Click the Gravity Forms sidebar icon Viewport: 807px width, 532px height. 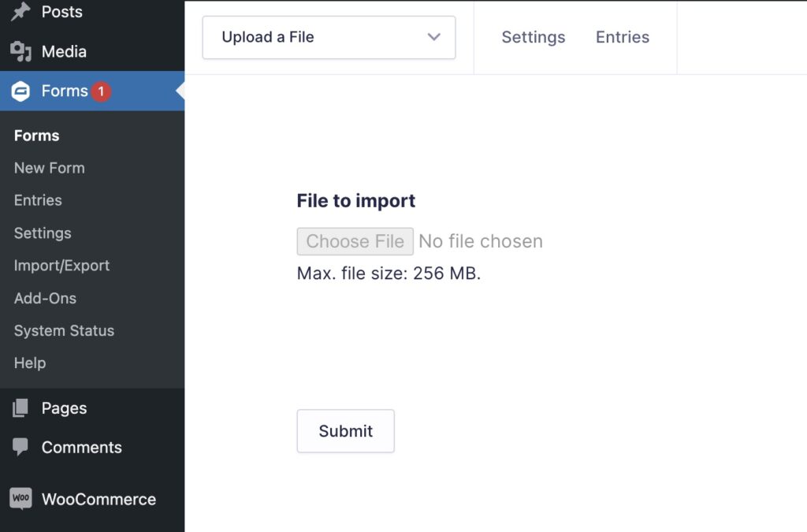[21, 91]
